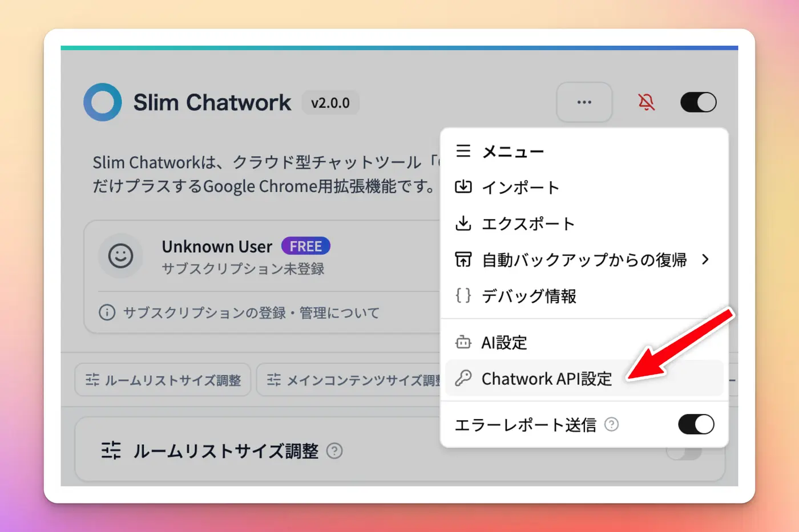Open Chatwork API設定 menu item
799x532 pixels.
(x=584, y=378)
